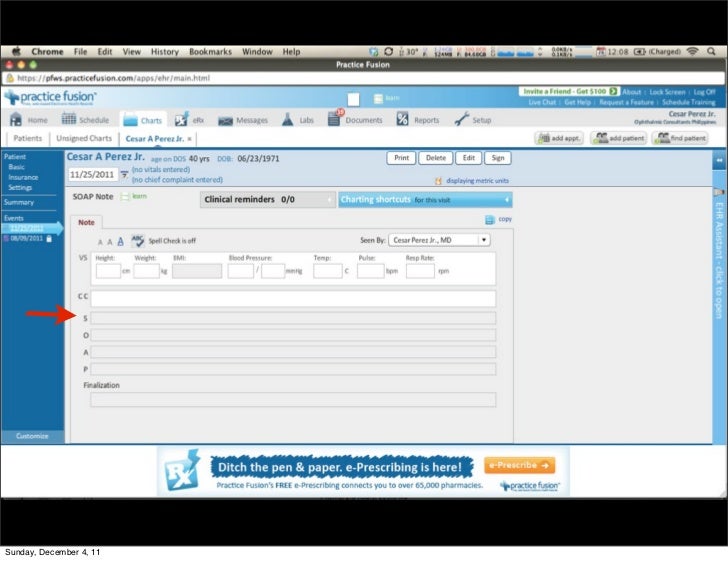This screenshot has width=728, height=561.
Task: Click the lock icon on 08/09/2011 event
Action: coord(49,238)
